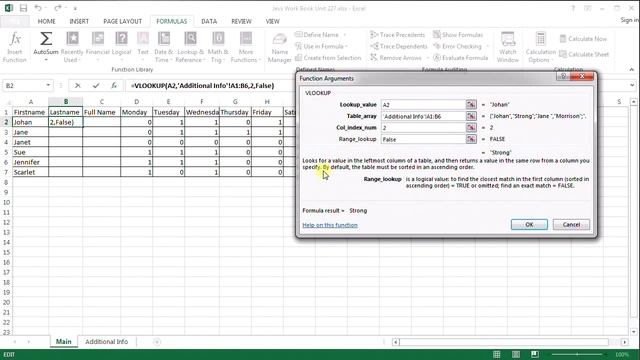
Task: Open the FORMULAS ribbon tab
Action: (171, 21)
